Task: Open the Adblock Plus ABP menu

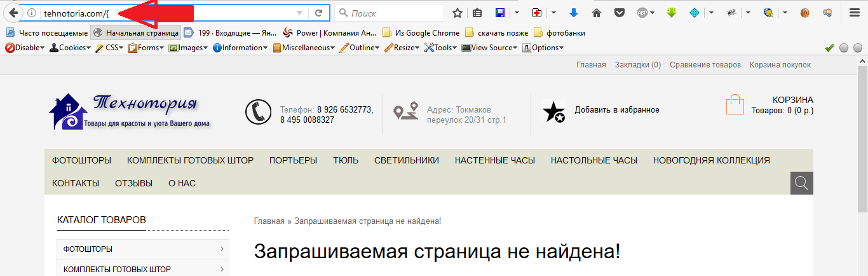Action: click(x=646, y=13)
